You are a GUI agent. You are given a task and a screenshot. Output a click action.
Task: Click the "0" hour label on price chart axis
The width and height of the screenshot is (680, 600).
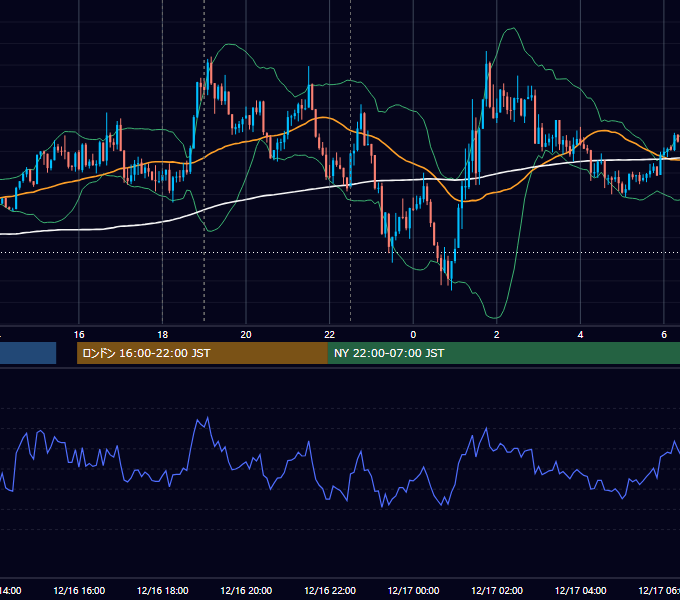[x=413, y=335]
